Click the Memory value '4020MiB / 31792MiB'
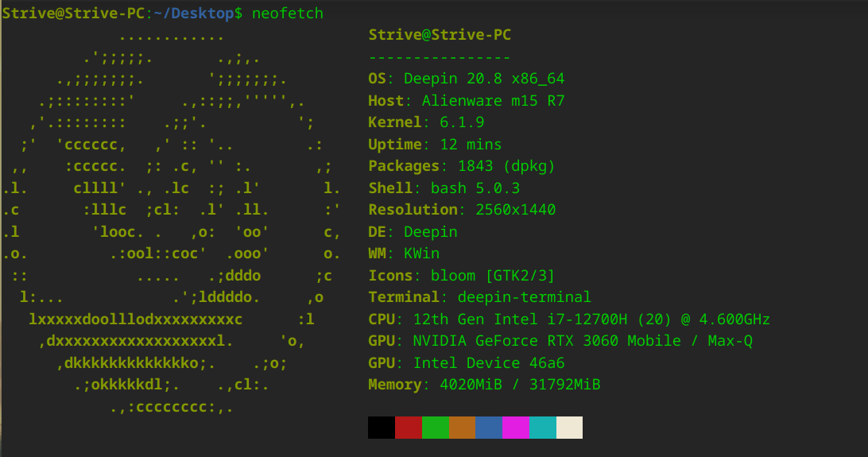 520,385
